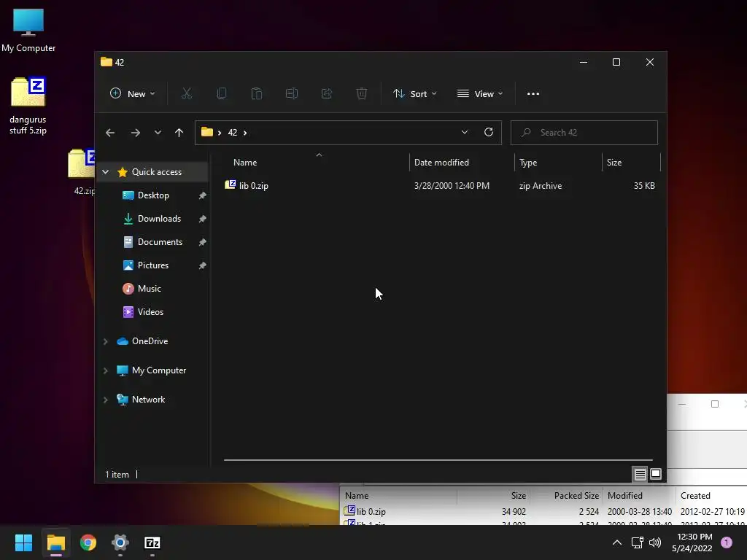Open network status tray icon

click(637, 542)
